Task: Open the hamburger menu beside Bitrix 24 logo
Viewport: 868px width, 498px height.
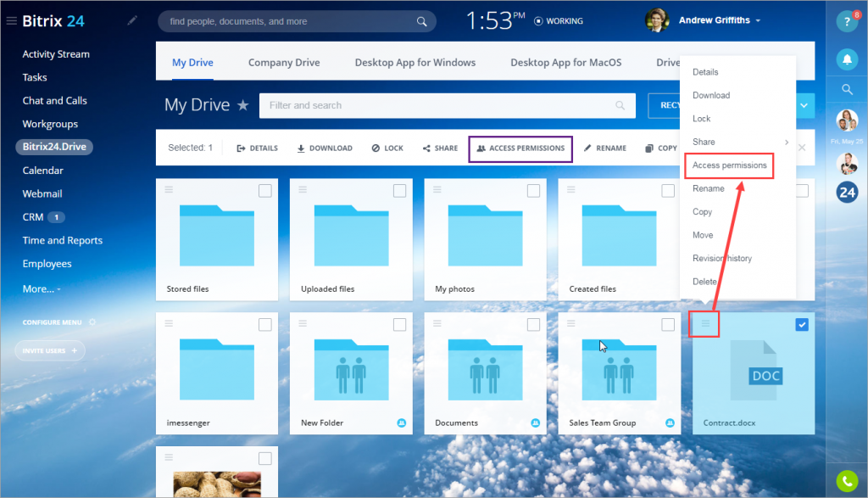Action: [11, 21]
